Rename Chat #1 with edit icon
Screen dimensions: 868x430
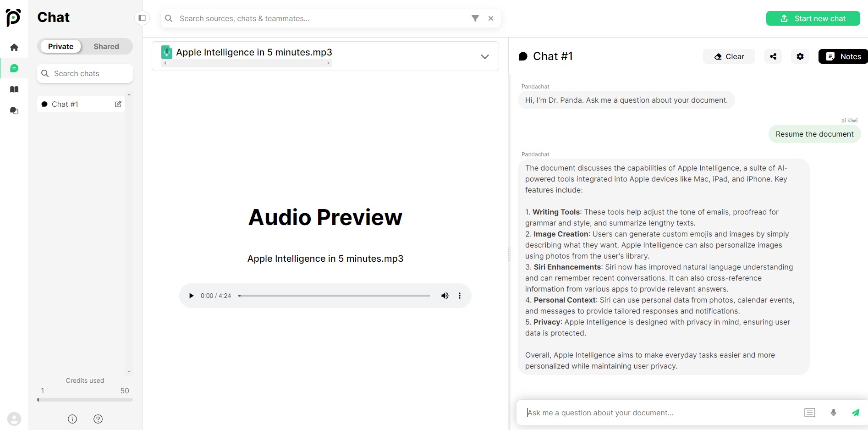click(x=118, y=104)
